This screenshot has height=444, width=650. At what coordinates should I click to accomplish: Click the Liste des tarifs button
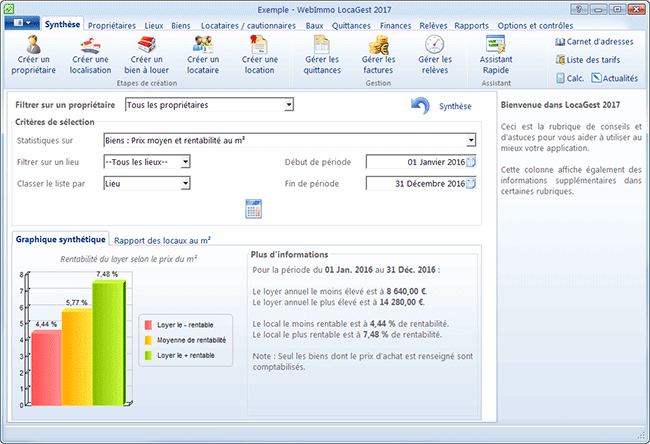point(594,60)
